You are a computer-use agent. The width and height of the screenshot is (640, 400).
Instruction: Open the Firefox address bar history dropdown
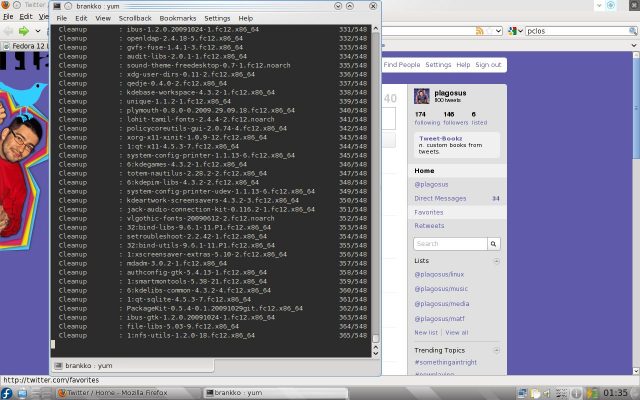(x=498, y=31)
